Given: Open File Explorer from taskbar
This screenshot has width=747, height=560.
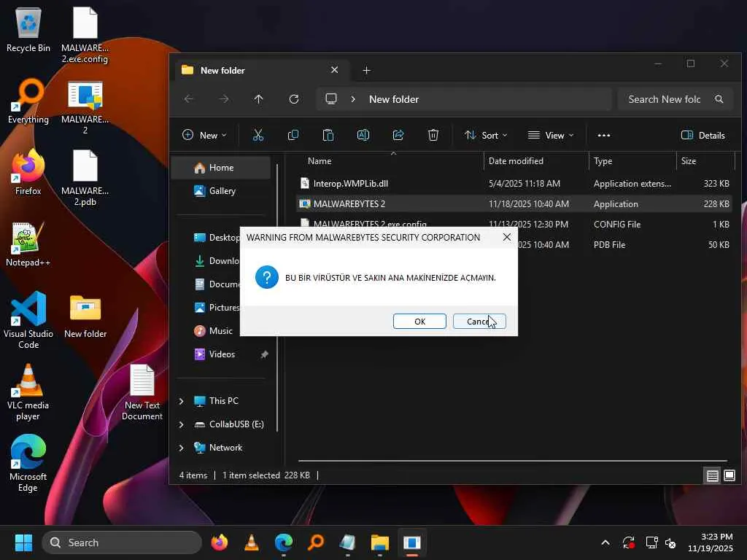Looking at the screenshot, I should click(x=379, y=542).
